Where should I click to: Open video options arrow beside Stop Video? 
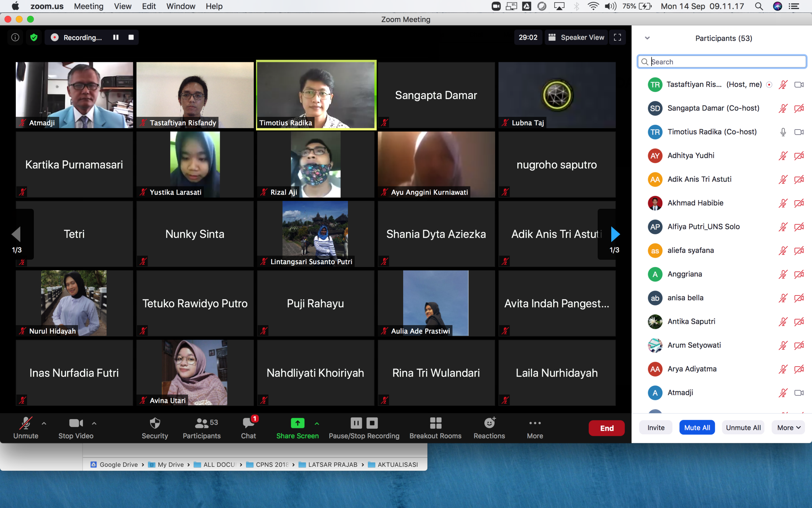coord(94,423)
